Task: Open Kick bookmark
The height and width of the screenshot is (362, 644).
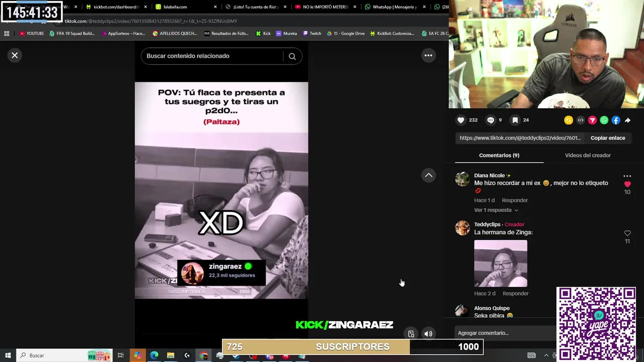Action: (263, 34)
